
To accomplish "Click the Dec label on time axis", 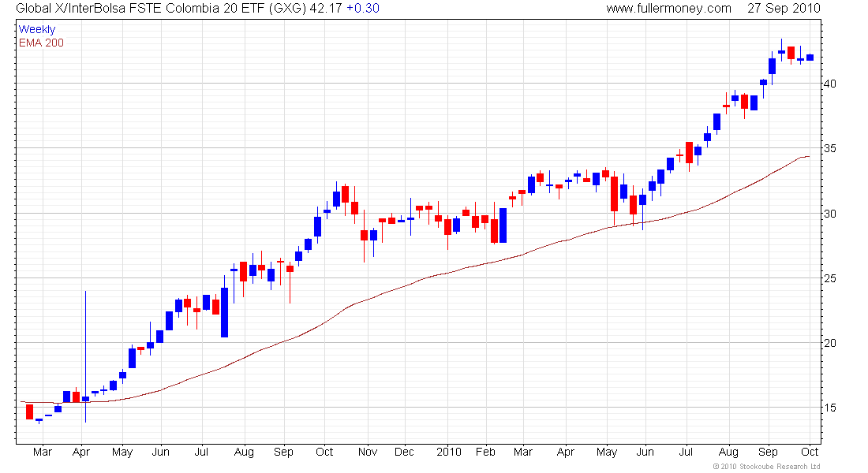I will point(404,452).
